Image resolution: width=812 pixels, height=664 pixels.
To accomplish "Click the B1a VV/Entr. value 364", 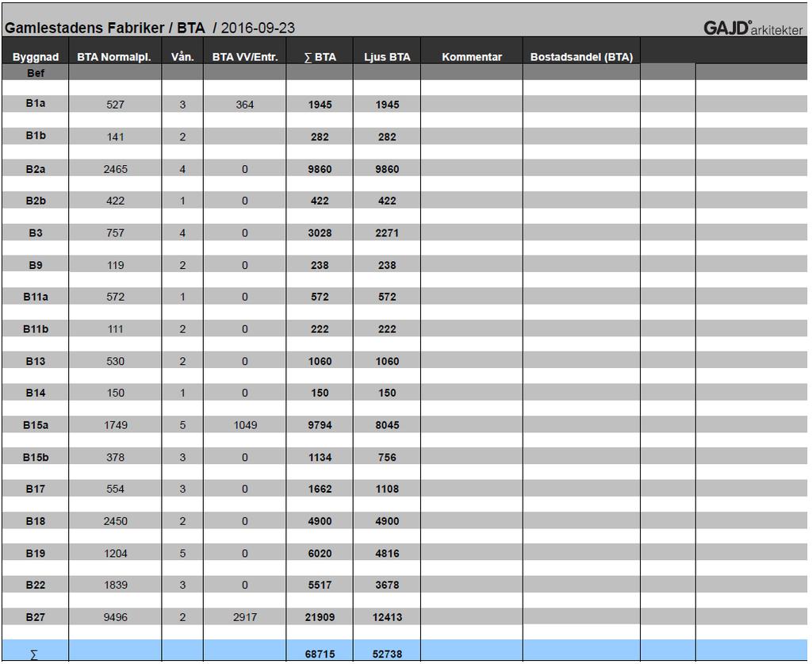I will coord(245,105).
